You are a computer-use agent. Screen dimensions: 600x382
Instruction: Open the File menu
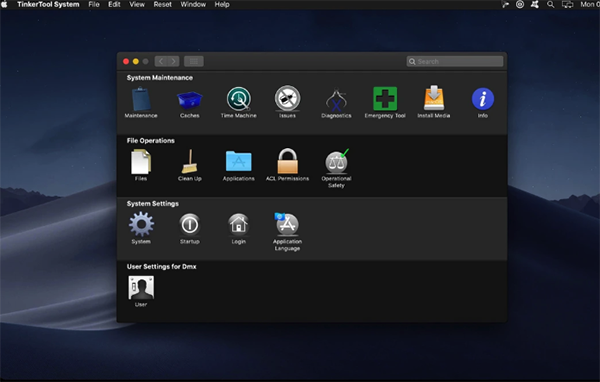94,5
